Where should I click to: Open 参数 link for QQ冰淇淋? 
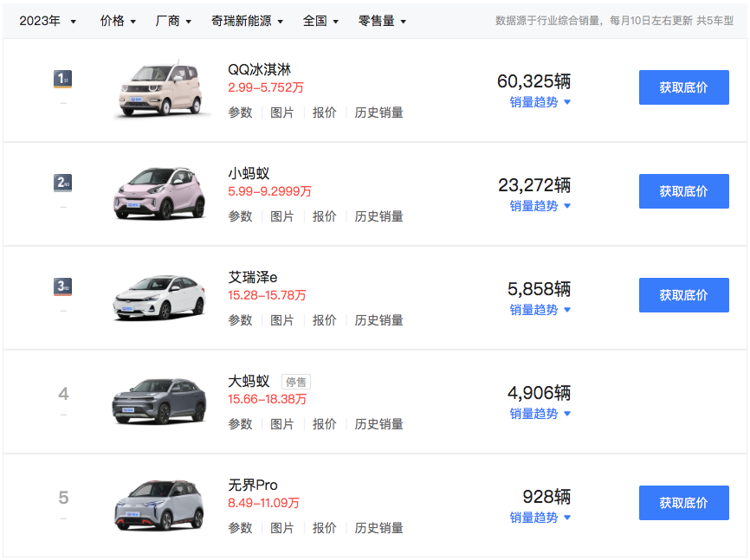coord(240,113)
